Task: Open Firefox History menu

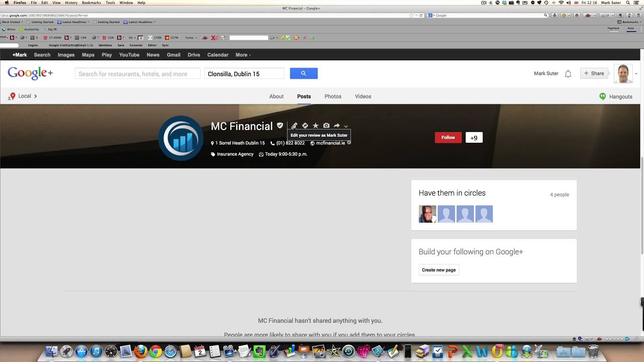Action: point(71,3)
